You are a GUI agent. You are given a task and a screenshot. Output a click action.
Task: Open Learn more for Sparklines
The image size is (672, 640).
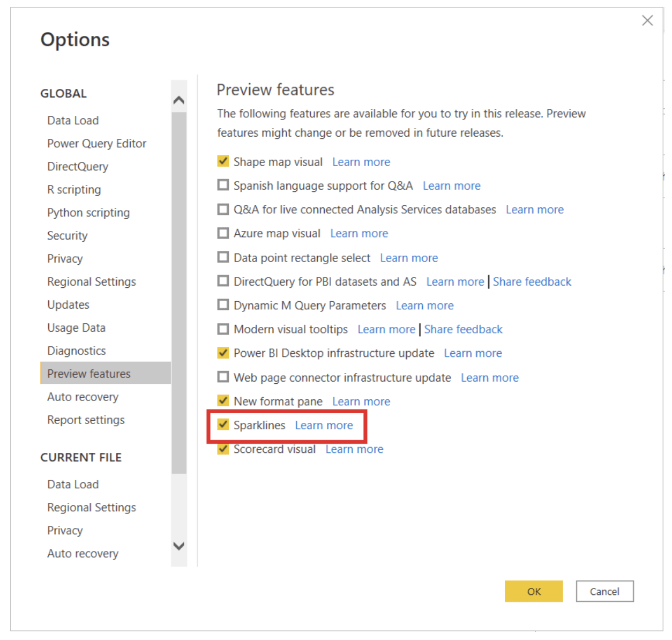point(324,425)
